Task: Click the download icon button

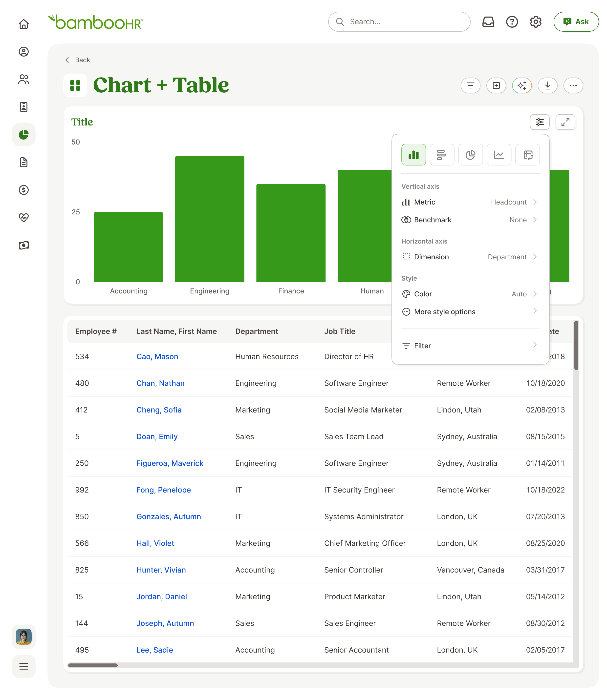Action: click(x=548, y=85)
